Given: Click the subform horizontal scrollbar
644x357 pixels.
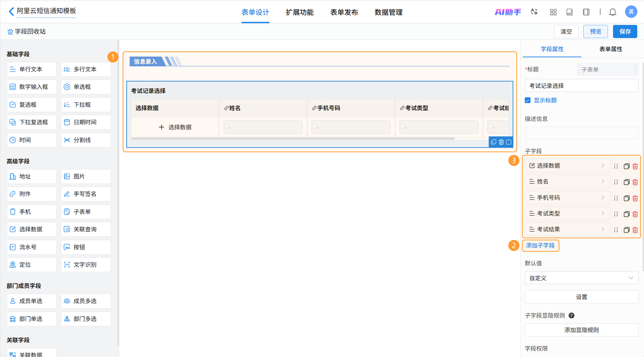Looking at the screenshot, I should [292, 138].
